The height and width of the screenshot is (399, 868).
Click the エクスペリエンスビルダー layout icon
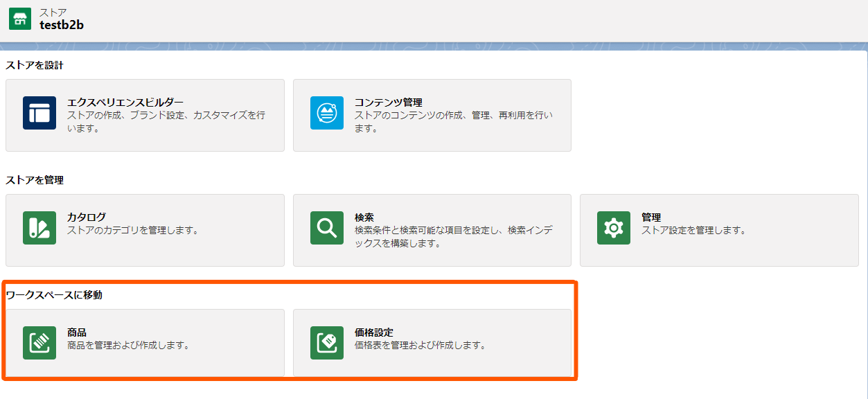coord(39,113)
